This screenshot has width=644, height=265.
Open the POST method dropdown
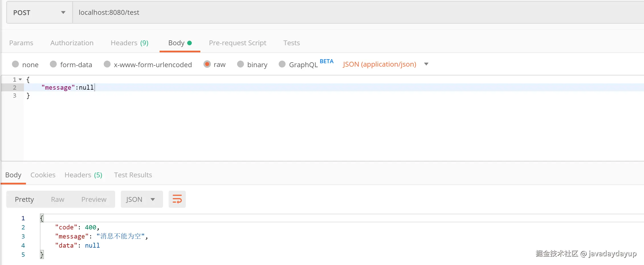pos(39,13)
